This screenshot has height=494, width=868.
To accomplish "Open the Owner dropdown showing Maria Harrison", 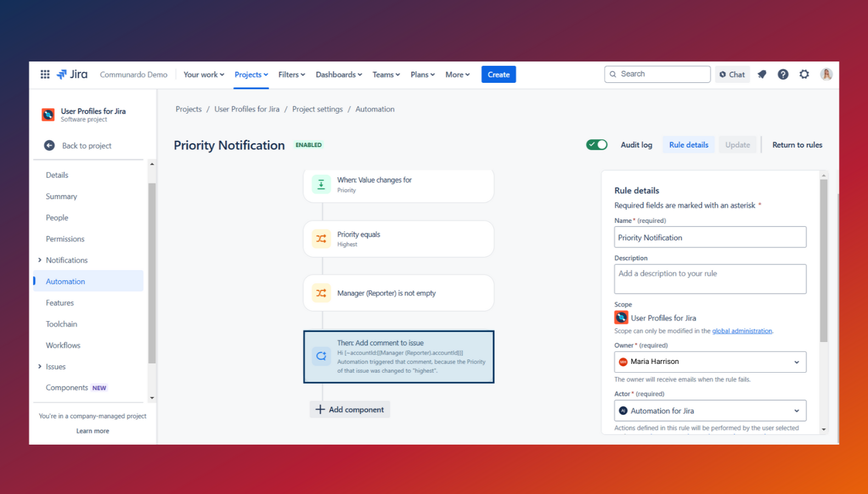I will coord(711,362).
